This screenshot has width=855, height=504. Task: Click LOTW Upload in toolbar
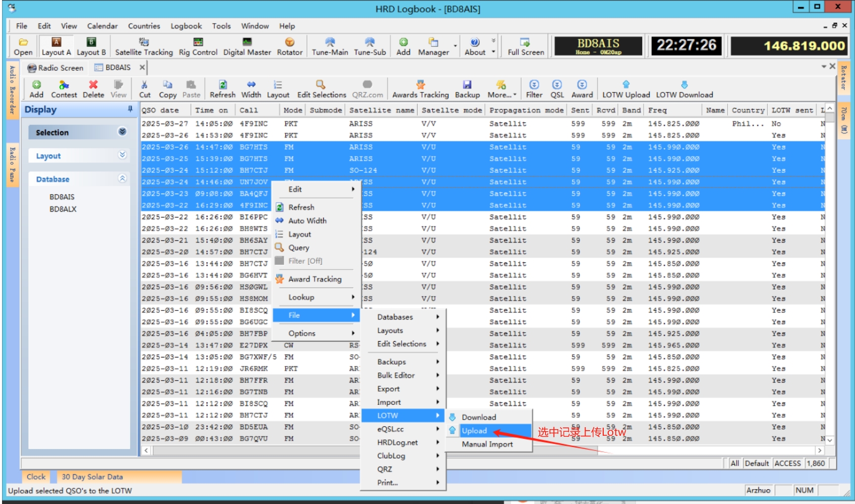[626, 89]
